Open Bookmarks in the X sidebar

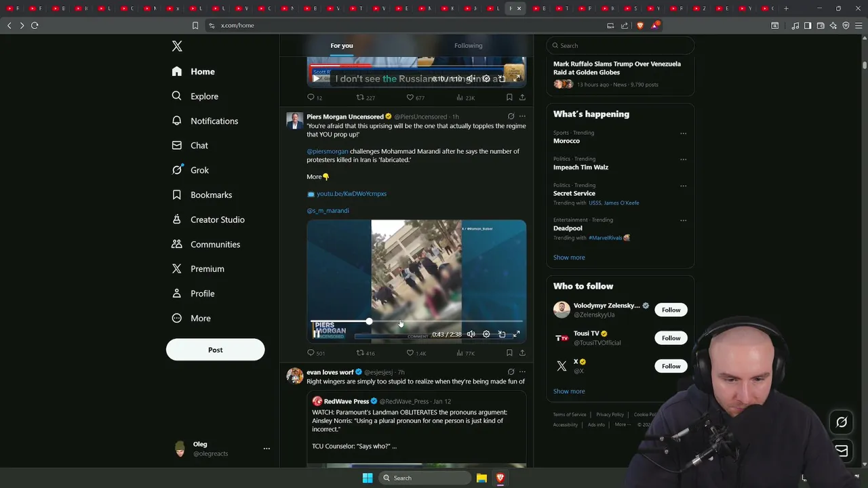click(202, 195)
